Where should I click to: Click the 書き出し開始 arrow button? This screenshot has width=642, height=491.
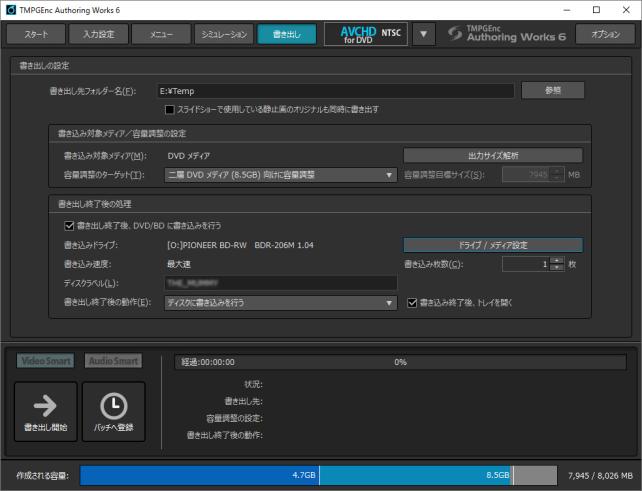pyautogui.click(x=45, y=412)
